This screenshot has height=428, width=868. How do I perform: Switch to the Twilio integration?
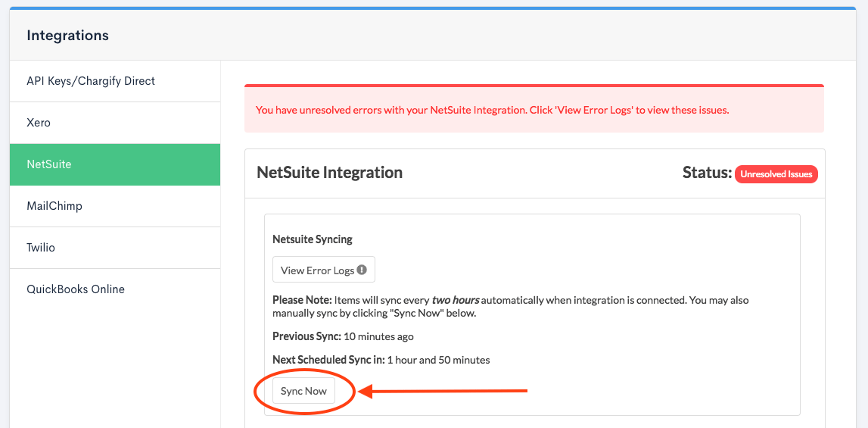point(115,248)
